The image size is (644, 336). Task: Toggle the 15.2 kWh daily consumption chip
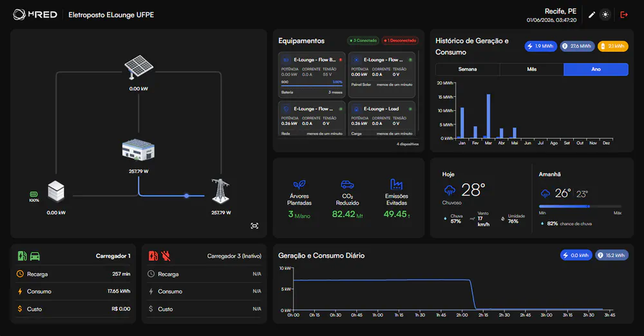612,255
